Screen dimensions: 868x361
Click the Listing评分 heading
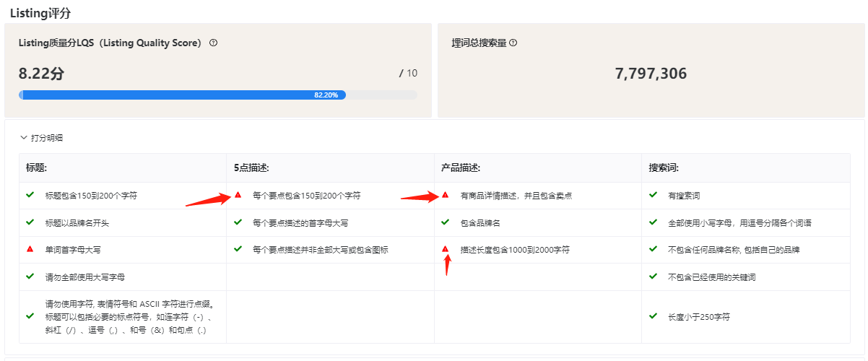tap(40, 13)
